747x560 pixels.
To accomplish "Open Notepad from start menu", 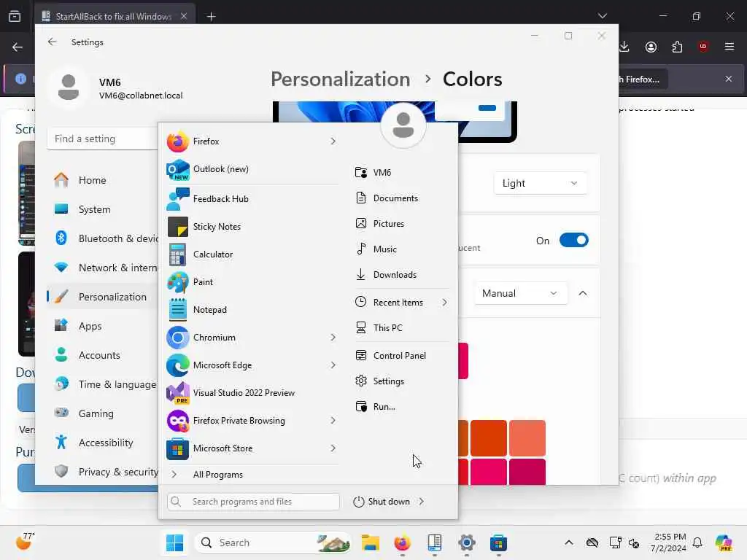I will (x=251, y=309).
